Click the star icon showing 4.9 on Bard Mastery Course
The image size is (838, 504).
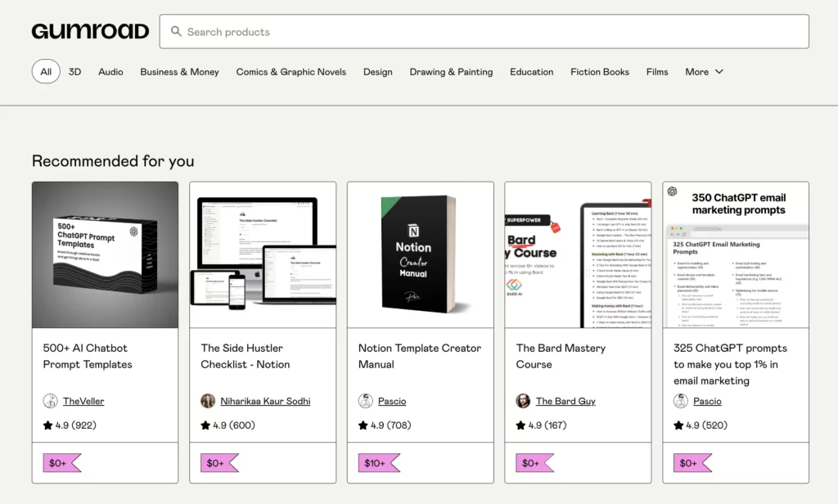click(x=520, y=425)
